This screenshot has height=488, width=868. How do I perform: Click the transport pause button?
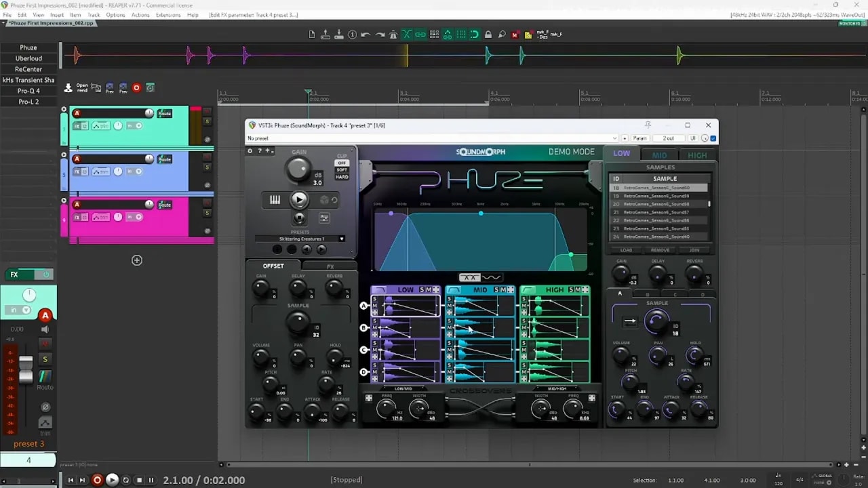click(151, 480)
